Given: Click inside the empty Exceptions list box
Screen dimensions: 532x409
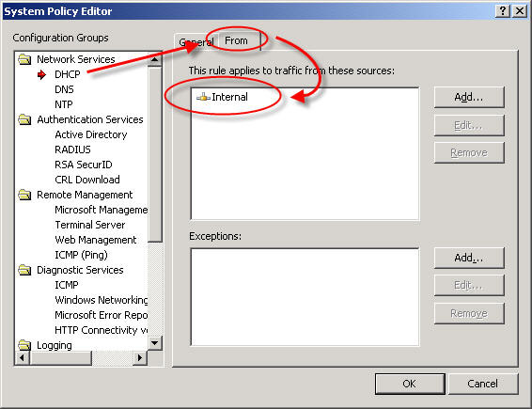Looking at the screenshot, I should (305, 297).
